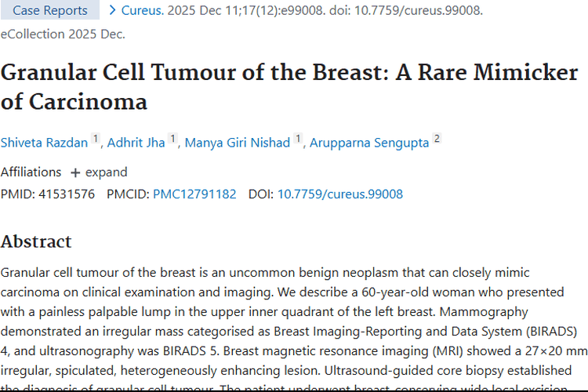Open the DOI link 10.7759/cureus.99008
This screenshot has height=392, width=588.
click(x=340, y=194)
